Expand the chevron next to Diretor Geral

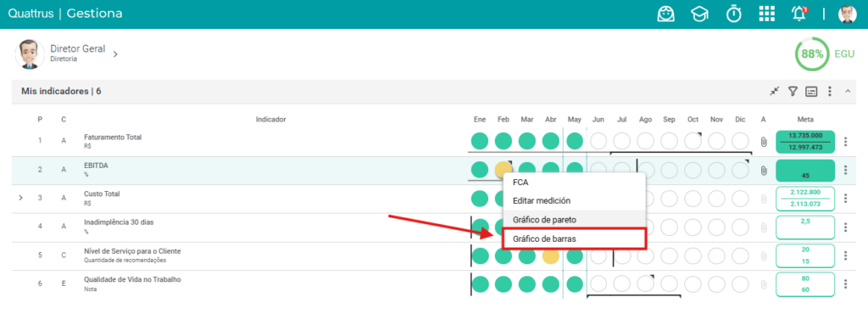[115, 53]
